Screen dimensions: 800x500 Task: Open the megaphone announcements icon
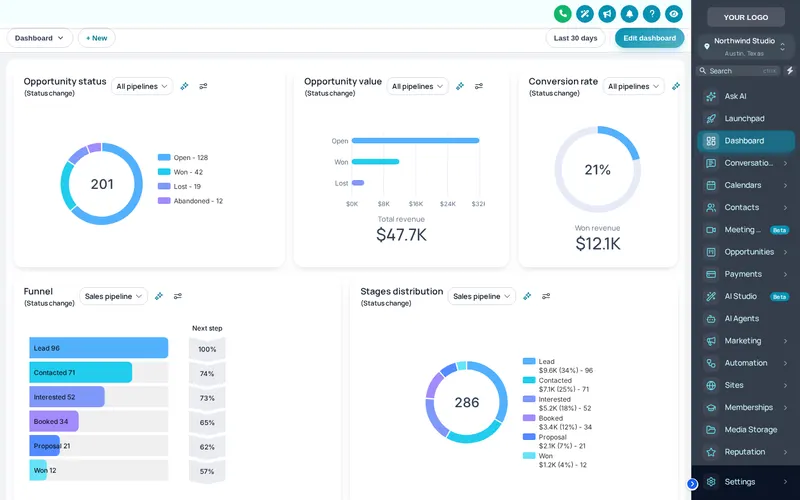(607, 14)
